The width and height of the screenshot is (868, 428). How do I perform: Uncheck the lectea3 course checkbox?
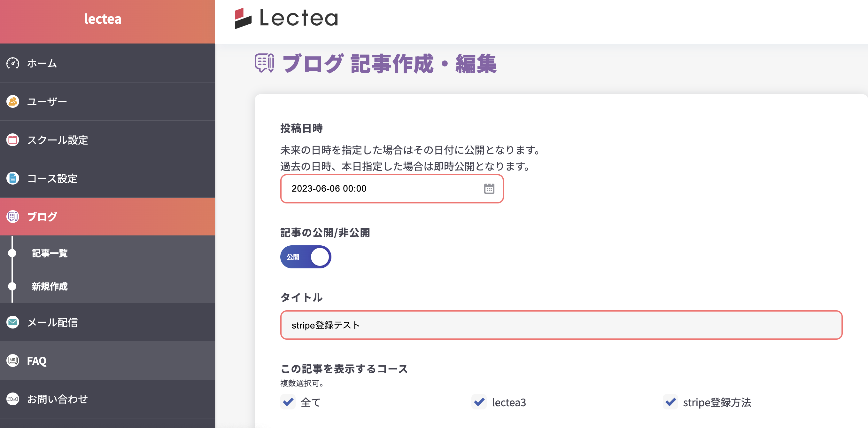[x=479, y=402]
